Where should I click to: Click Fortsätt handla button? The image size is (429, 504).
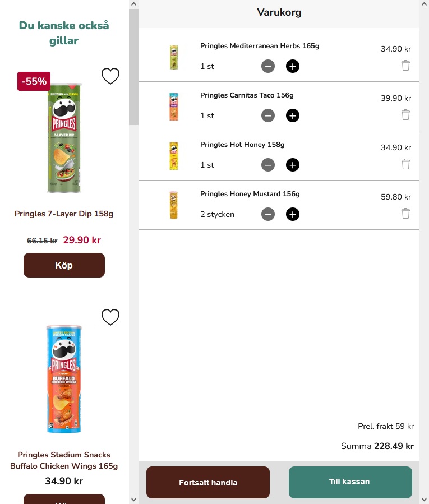(207, 483)
